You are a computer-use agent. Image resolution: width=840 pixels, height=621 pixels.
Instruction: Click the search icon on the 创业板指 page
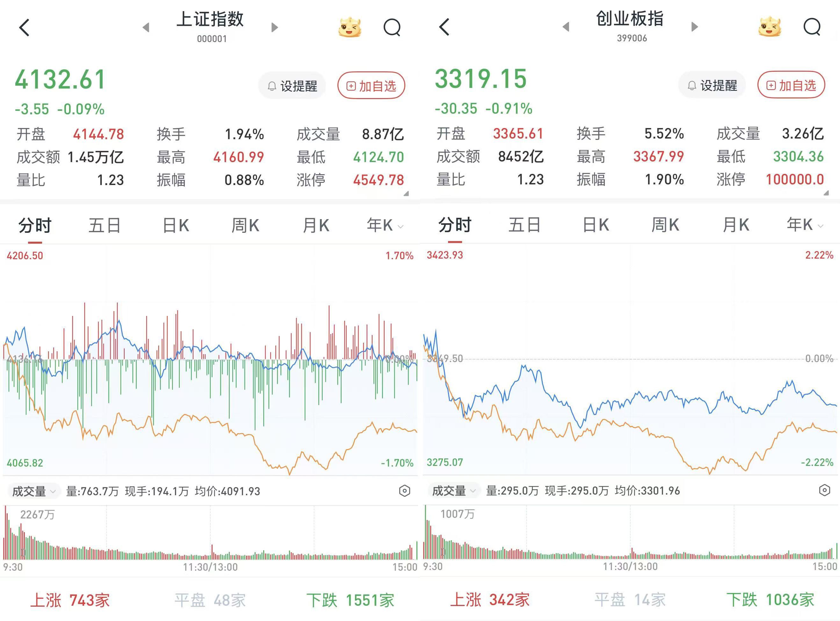pyautogui.click(x=812, y=27)
